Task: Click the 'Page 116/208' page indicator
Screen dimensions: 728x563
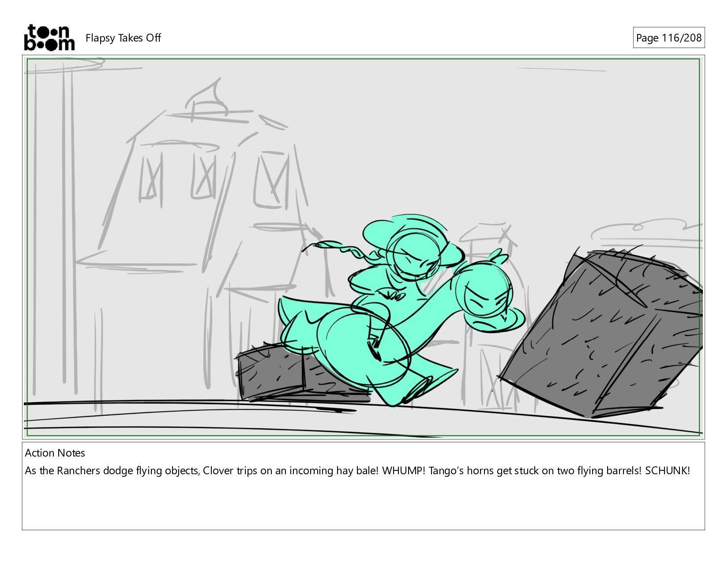Action: coord(668,38)
